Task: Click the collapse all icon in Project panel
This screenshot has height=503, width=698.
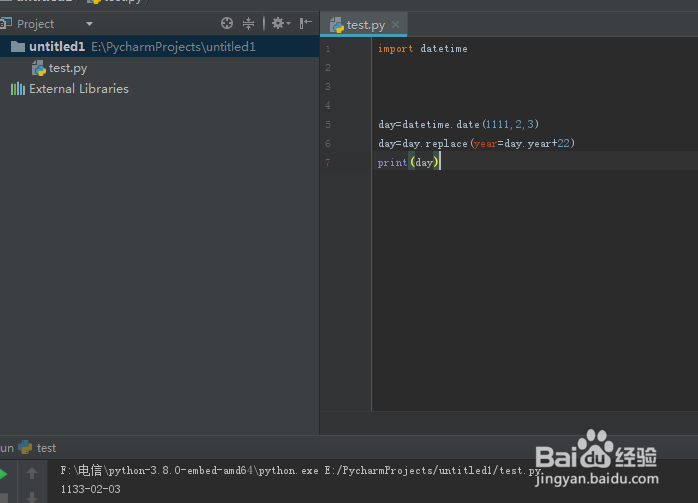Action: (248, 23)
